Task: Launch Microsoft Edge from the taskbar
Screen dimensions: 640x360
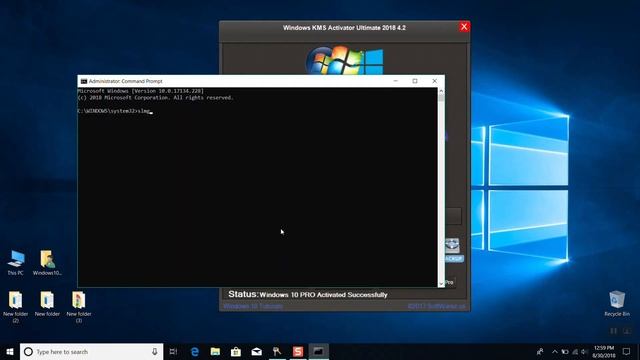Action: click(x=195, y=351)
